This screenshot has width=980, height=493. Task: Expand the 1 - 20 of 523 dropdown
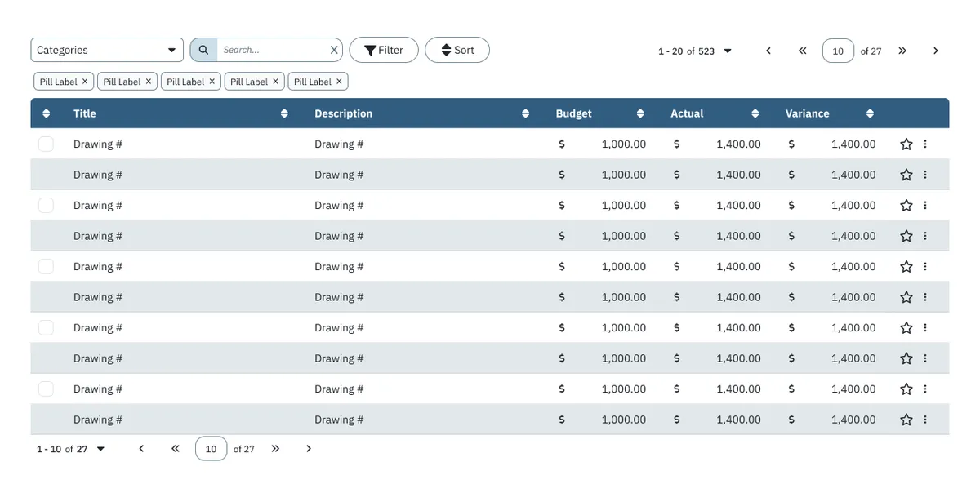pos(728,51)
